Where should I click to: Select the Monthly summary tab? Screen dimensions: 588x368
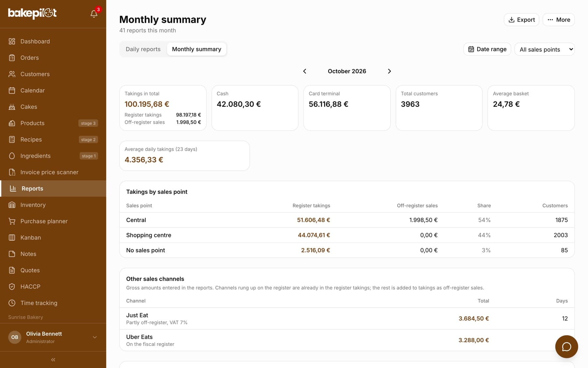point(197,49)
